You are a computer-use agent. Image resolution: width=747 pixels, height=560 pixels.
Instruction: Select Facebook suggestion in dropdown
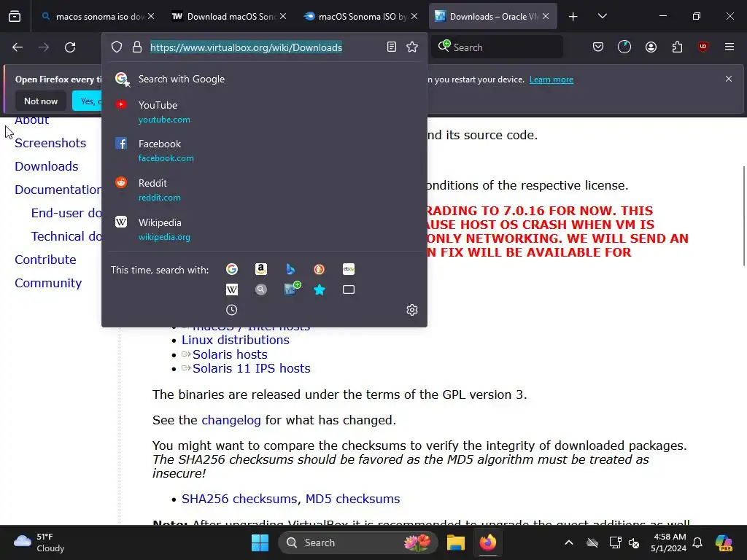pos(264,150)
